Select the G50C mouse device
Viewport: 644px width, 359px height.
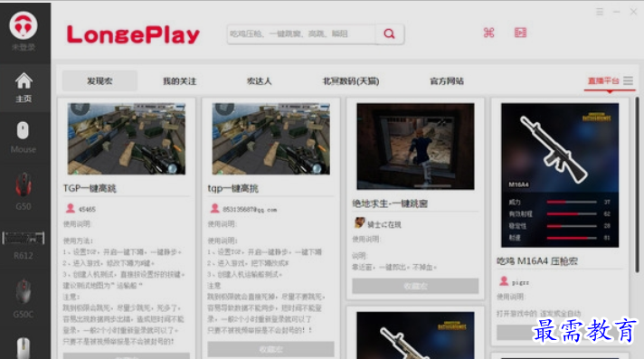(24, 298)
